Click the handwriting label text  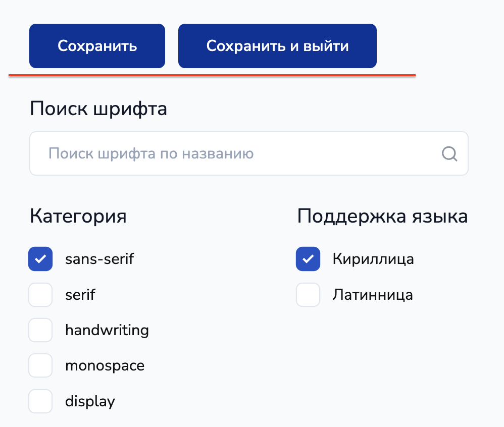click(x=107, y=330)
